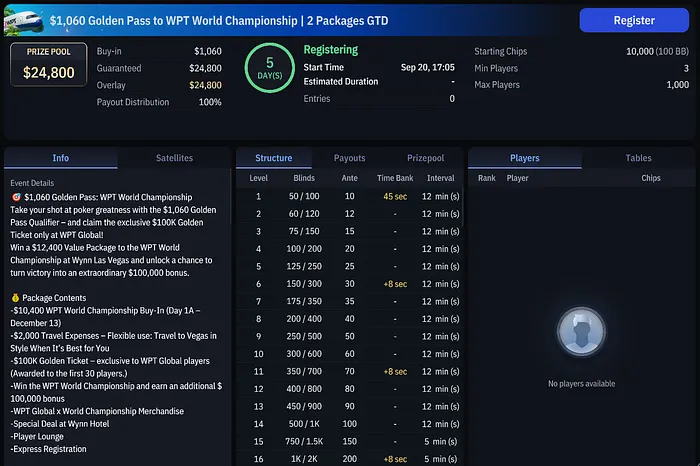Screen dimensions: 700x466
Task: Click the Chips column header
Action: pyautogui.click(x=651, y=178)
